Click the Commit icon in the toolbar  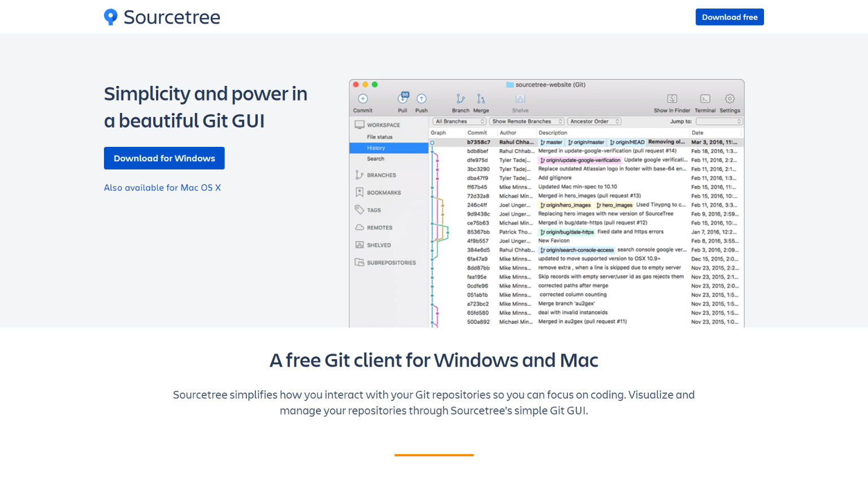pyautogui.click(x=362, y=99)
